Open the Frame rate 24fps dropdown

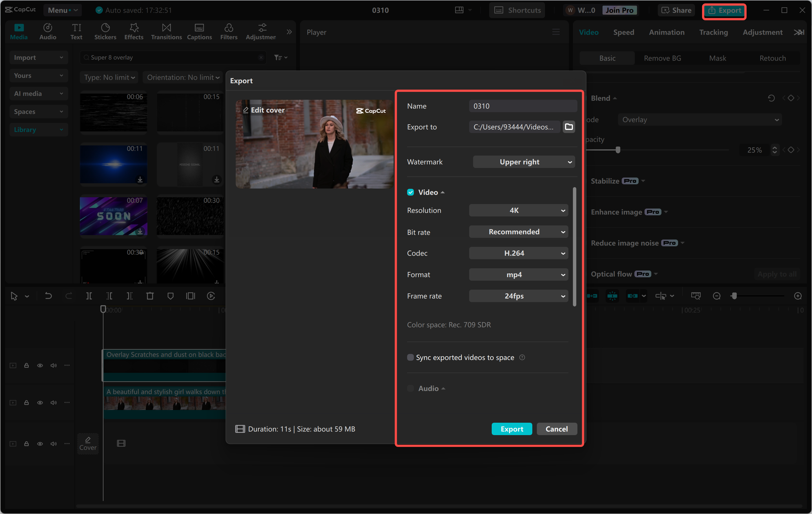(518, 296)
